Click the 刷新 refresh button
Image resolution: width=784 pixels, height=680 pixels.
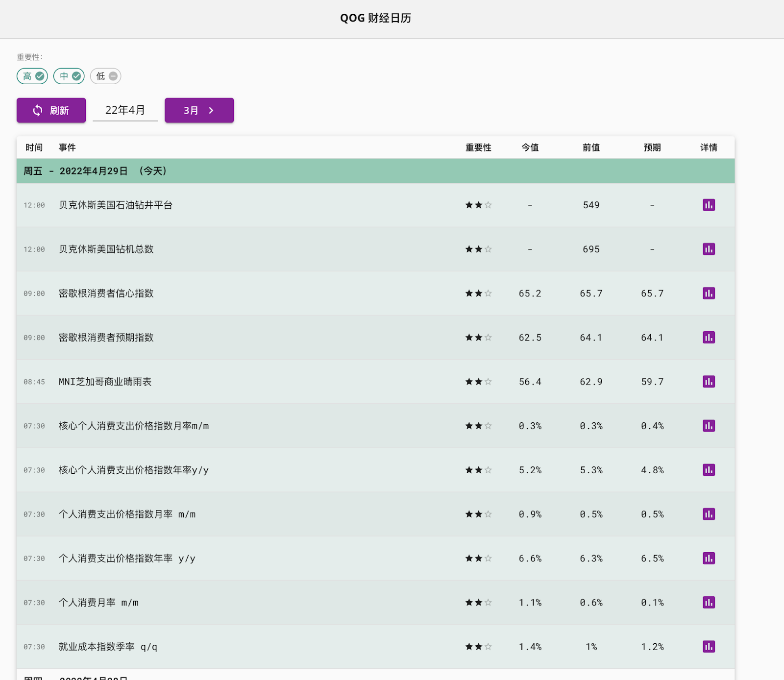pos(51,110)
